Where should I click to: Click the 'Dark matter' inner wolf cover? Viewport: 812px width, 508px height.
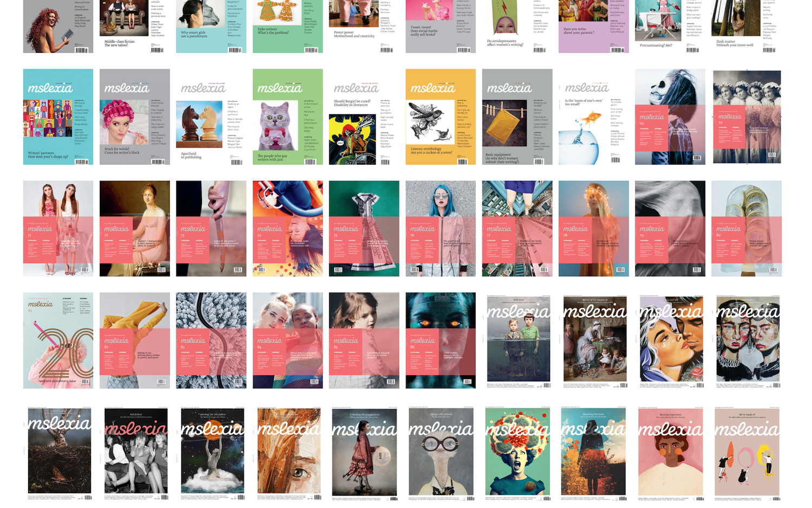tap(746, 26)
